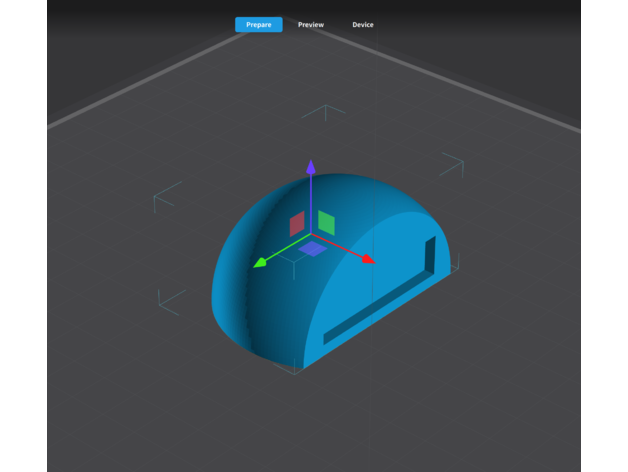This screenshot has height=472, width=628.
Task: Click the upper-left bounding box corner marker
Action: pos(165,196)
